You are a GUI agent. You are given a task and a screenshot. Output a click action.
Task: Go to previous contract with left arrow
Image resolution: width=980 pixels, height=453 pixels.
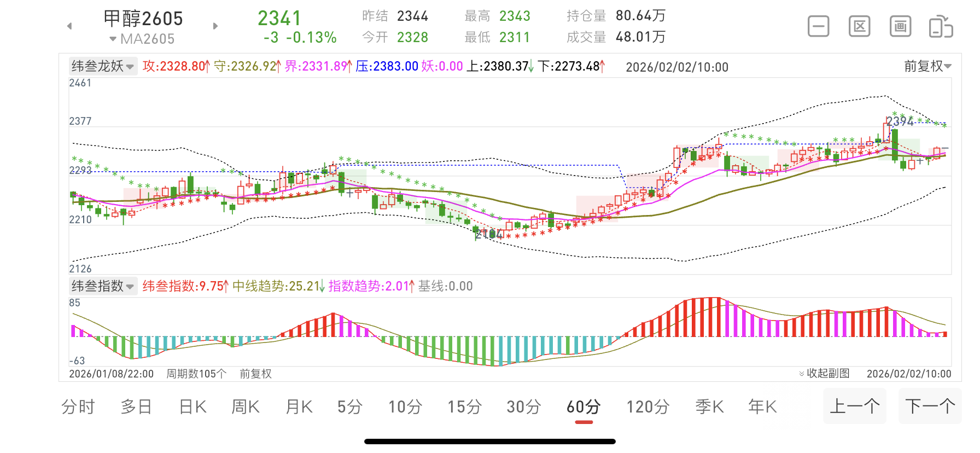click(x=69, y=26)
